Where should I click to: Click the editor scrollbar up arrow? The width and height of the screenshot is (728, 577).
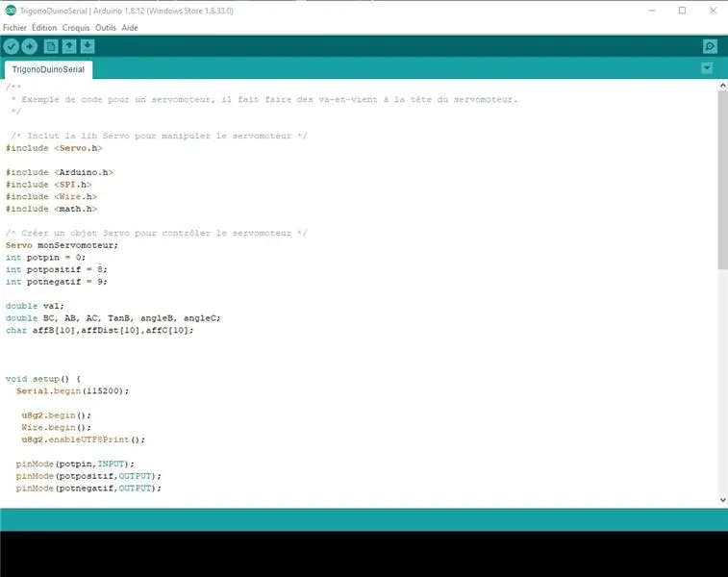coord(723,86)
